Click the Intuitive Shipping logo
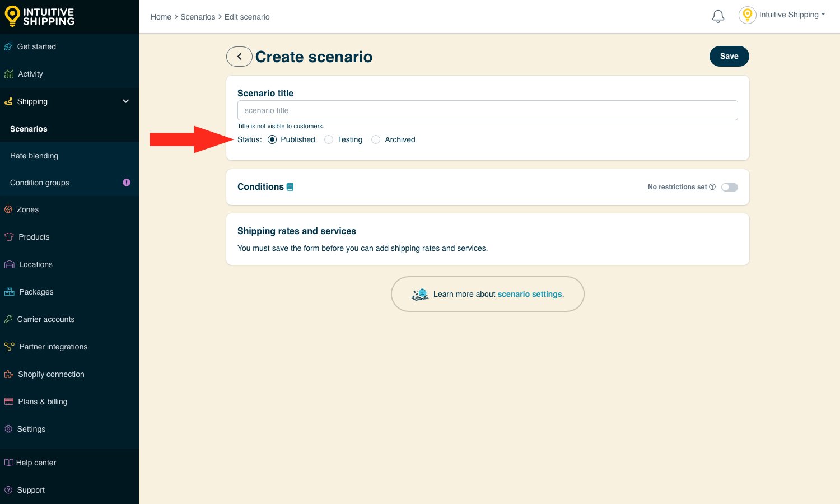This screenshot has height=504, width=840. [39, 16]
